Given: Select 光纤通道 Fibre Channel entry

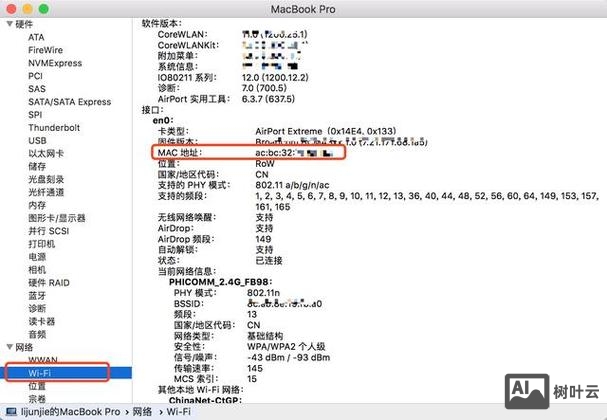Looking at the screenshot, I should (46, 192).
